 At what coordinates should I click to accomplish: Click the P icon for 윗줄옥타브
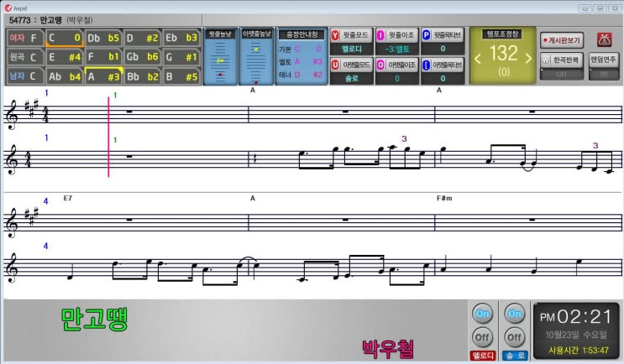point(426,35)
